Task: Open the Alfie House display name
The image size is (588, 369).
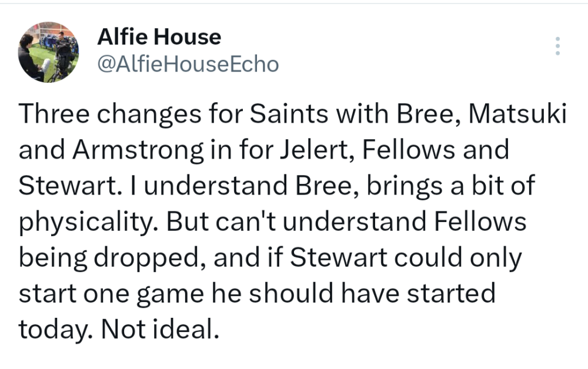Action: coord(159,38)
